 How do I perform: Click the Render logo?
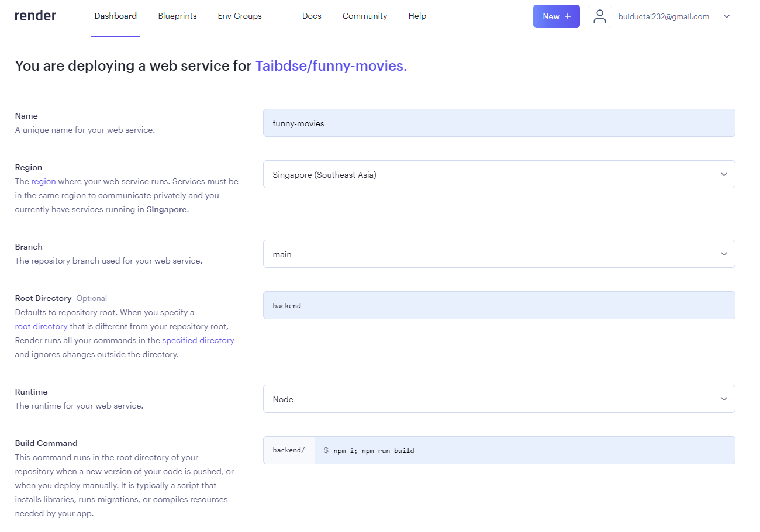(x=36, y=16)
